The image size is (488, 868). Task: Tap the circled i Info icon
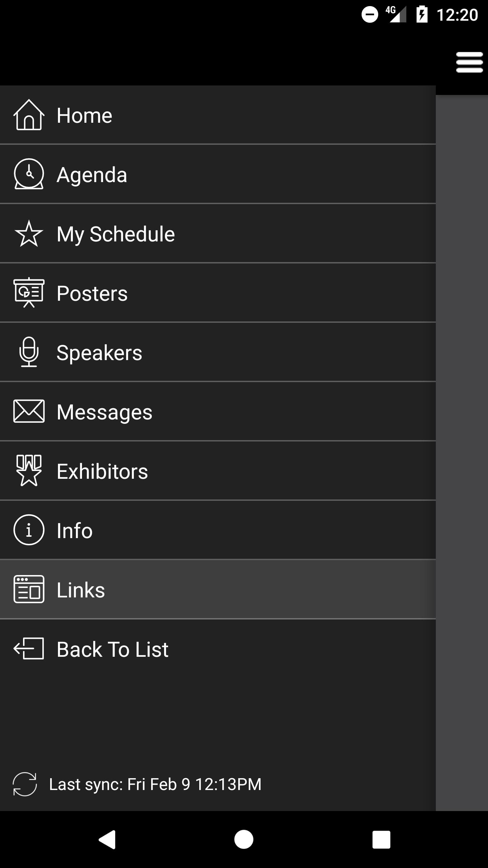click(x=29, y=530)
